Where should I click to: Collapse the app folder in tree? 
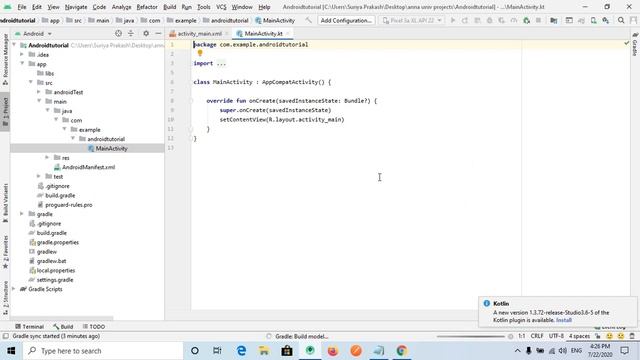pos(22,64)
